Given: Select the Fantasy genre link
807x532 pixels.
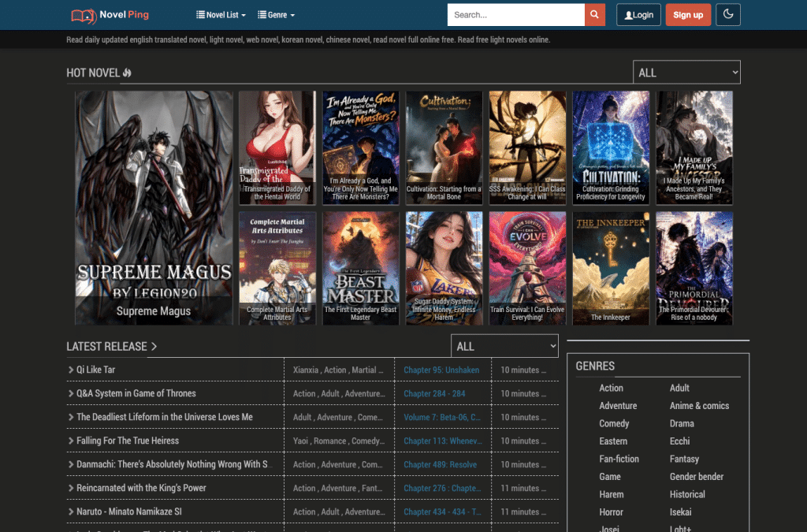Looking at the screenshot, I should point(684,459).
